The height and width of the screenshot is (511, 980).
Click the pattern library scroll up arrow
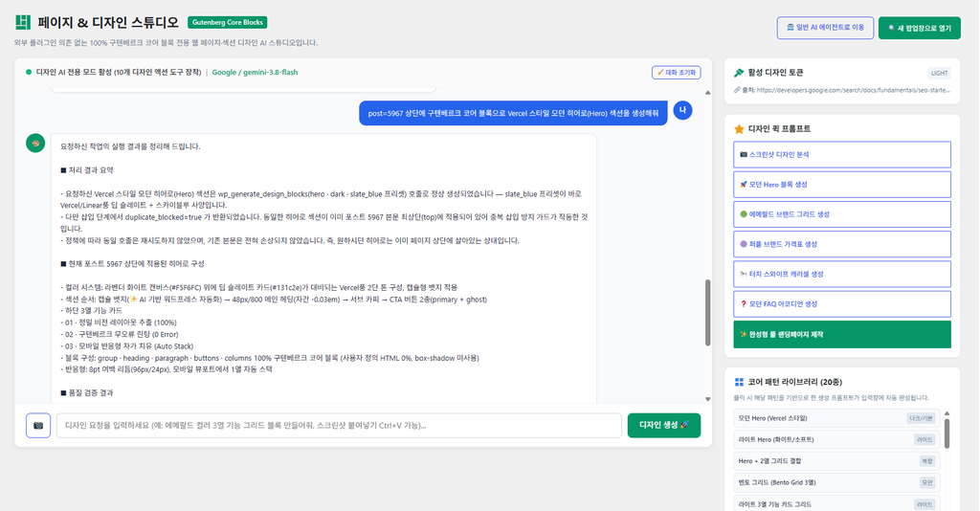pos(947,413)
